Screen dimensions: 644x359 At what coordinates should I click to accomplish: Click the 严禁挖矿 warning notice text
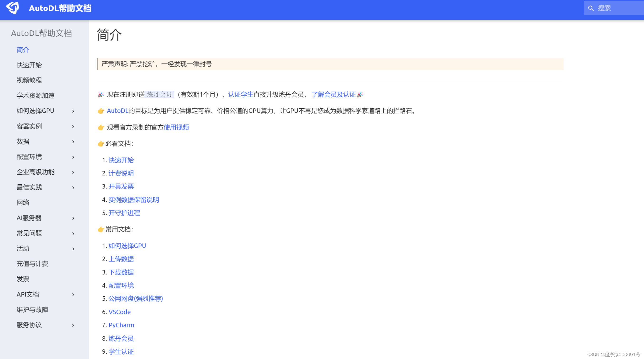pyautogui.click(x=156, y=64)
